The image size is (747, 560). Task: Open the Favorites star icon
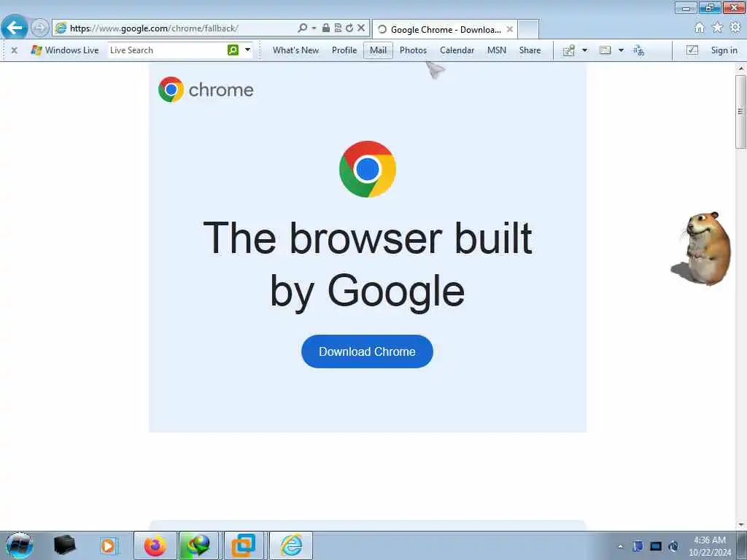click(717, 28)
